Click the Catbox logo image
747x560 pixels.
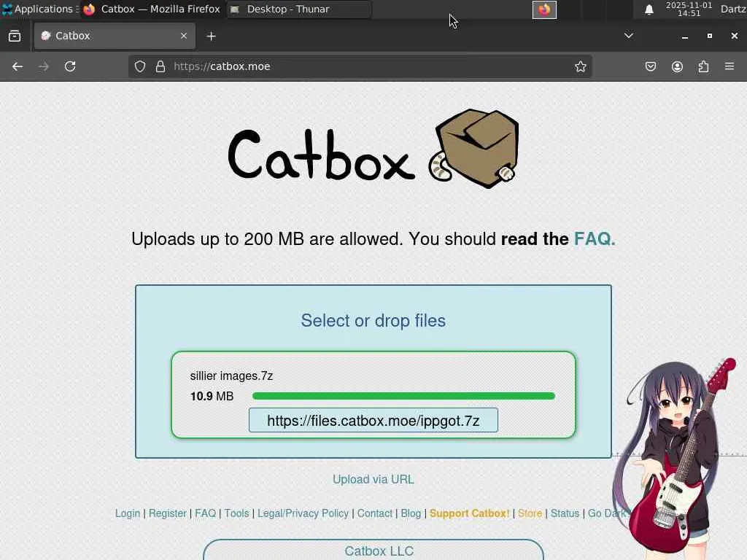tap(373, 149)
